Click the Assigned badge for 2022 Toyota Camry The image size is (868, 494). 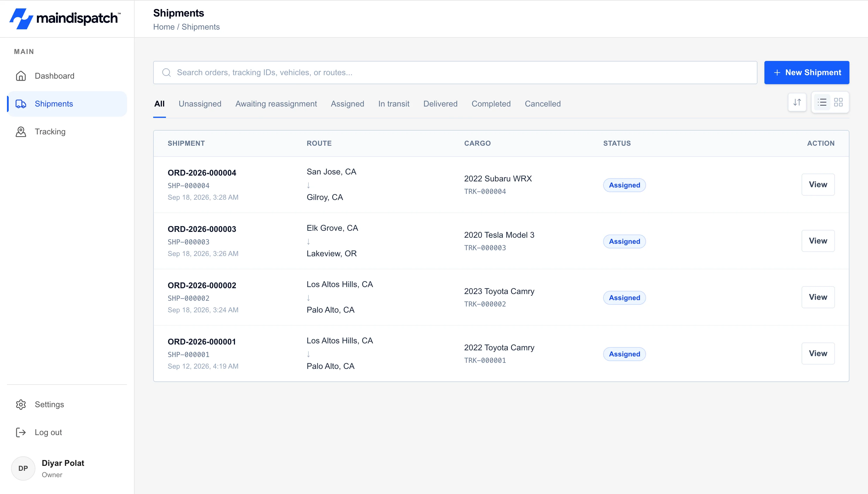pyautogui.click(x=625, y=354)
